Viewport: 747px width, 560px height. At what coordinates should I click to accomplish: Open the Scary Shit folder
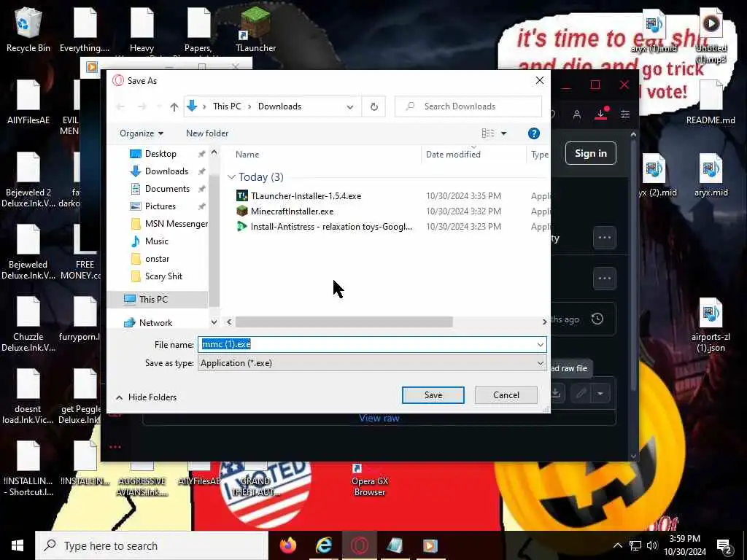163,276
